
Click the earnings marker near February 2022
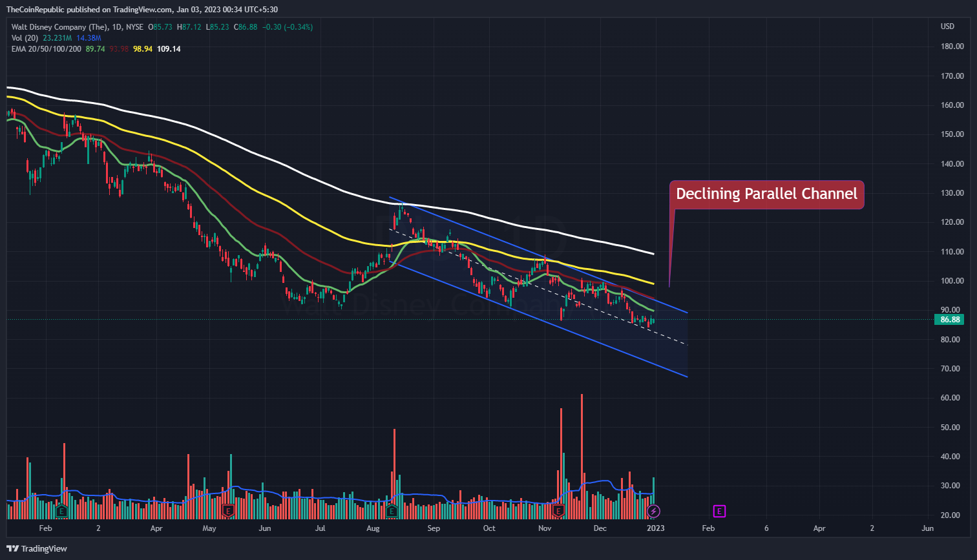point(61,512)
